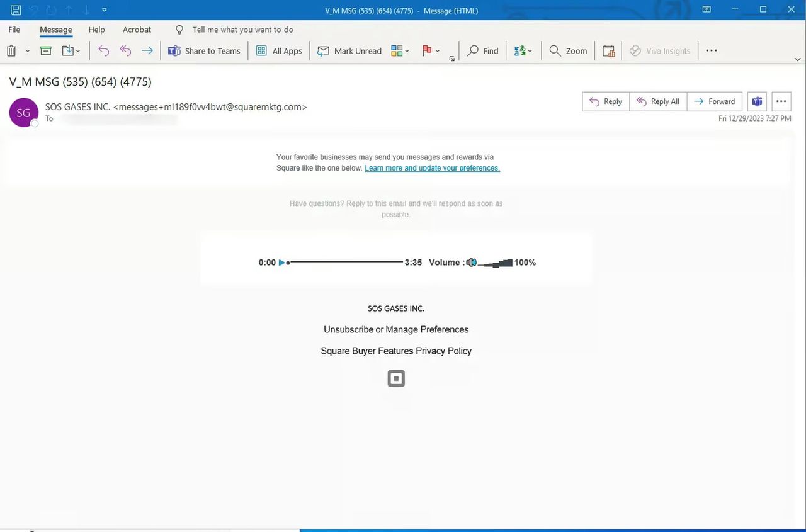Click Tell me what you want to do
The height and width of the screenshot is (532, 806).
point(242,30)
